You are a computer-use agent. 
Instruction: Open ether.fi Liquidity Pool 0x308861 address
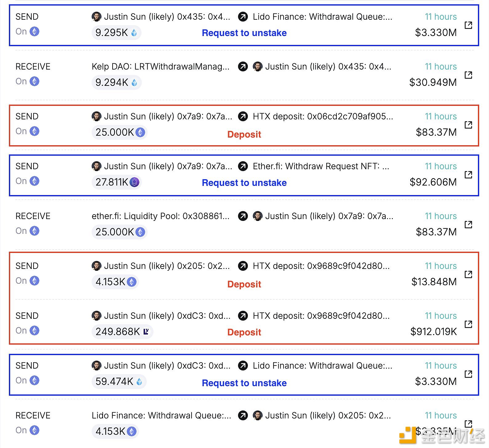pyautogui.click(x=161, y=216)
